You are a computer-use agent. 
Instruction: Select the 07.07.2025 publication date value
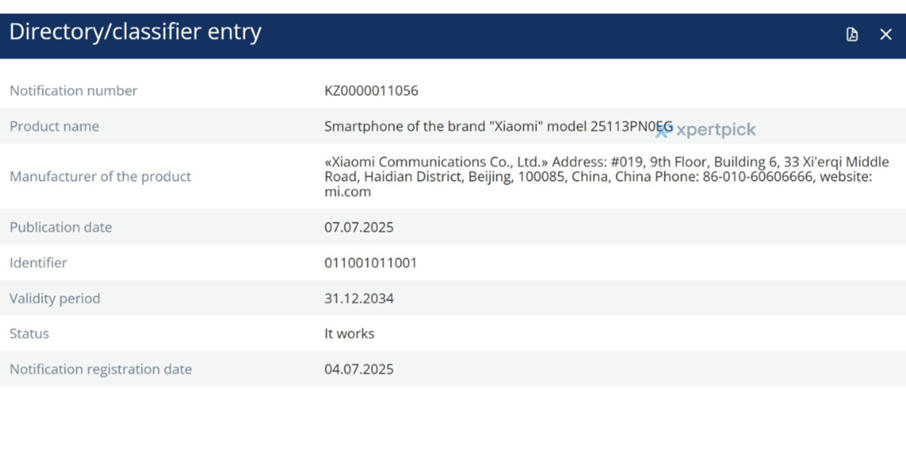pos(359,227)
